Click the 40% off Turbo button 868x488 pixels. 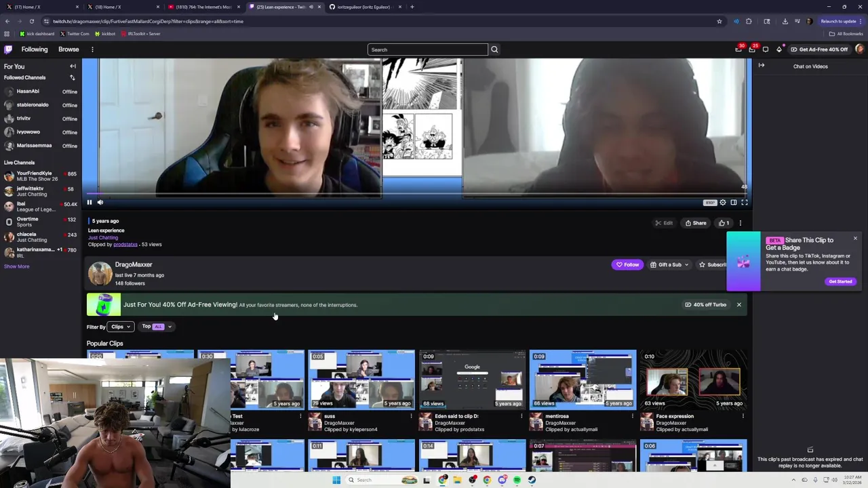[706, 305]
